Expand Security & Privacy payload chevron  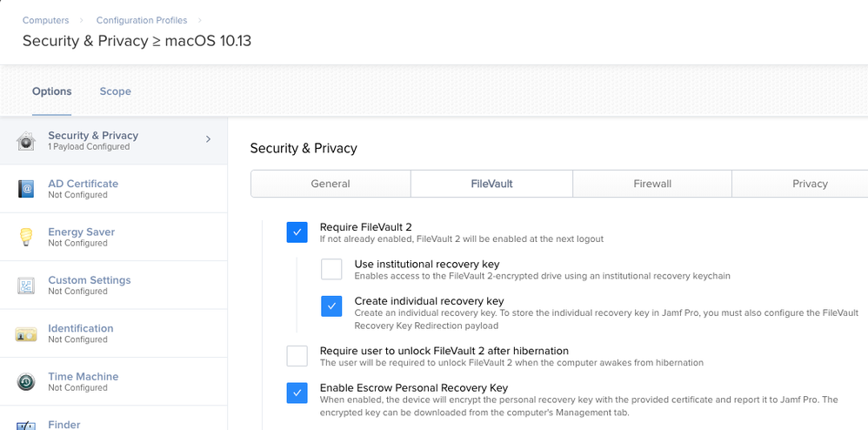coord(208,139)
